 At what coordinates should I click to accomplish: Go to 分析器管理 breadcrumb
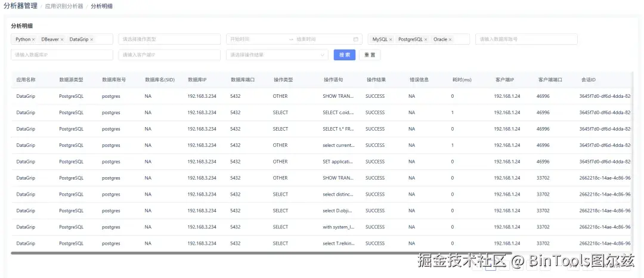pyautogui.click(x=20, y=6)
